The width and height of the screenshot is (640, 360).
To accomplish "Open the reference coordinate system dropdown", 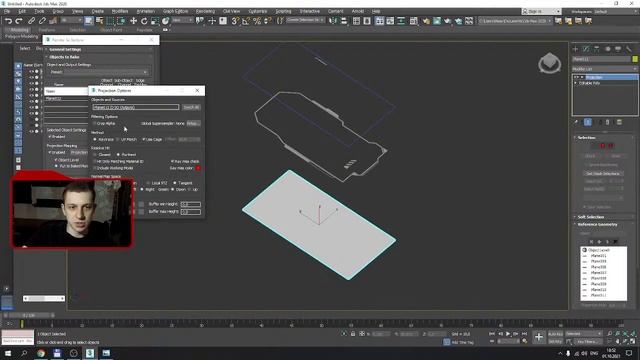I will (182, 20).
